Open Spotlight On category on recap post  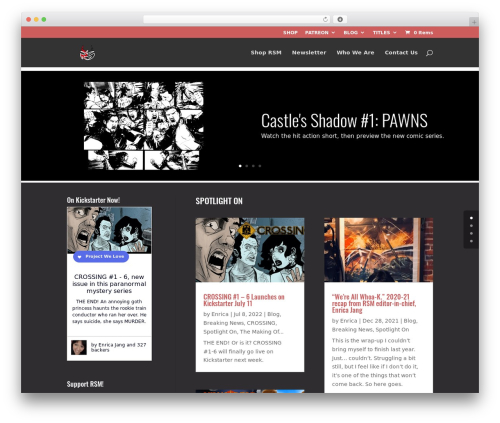pos(392,329)
